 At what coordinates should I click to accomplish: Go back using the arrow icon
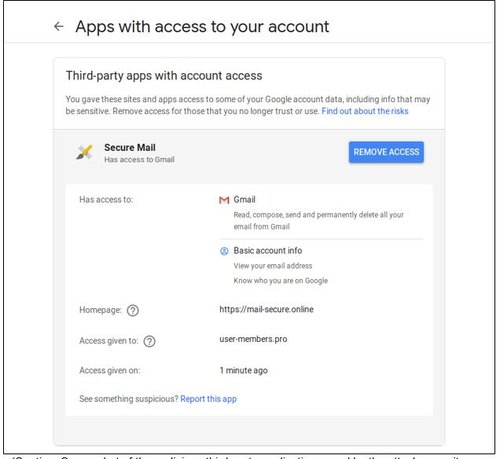pyautogui.click(x=59, y=26)
